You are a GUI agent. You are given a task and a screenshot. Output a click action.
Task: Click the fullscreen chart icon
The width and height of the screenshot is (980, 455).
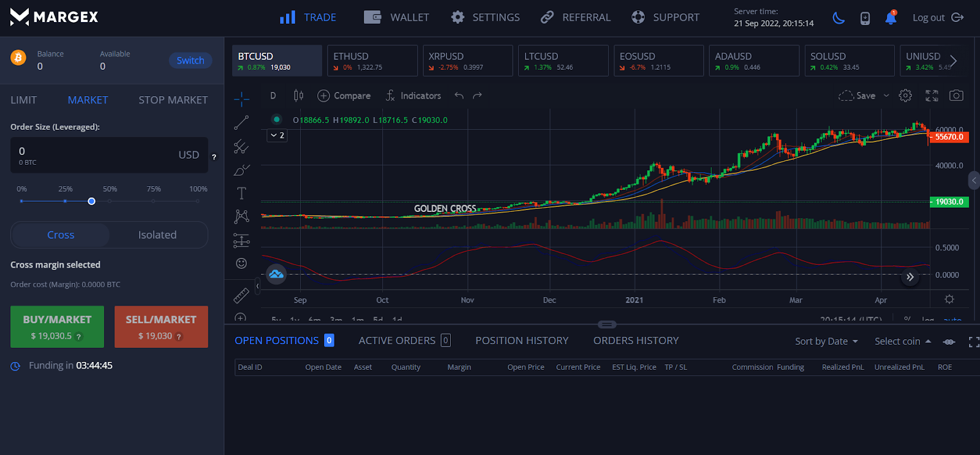(x=932, y=96)
